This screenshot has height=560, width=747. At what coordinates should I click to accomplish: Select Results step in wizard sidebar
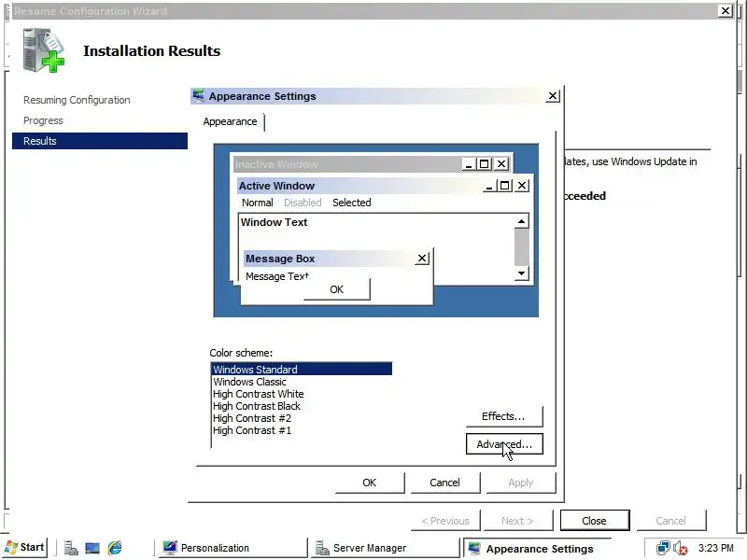coord(100,141)
